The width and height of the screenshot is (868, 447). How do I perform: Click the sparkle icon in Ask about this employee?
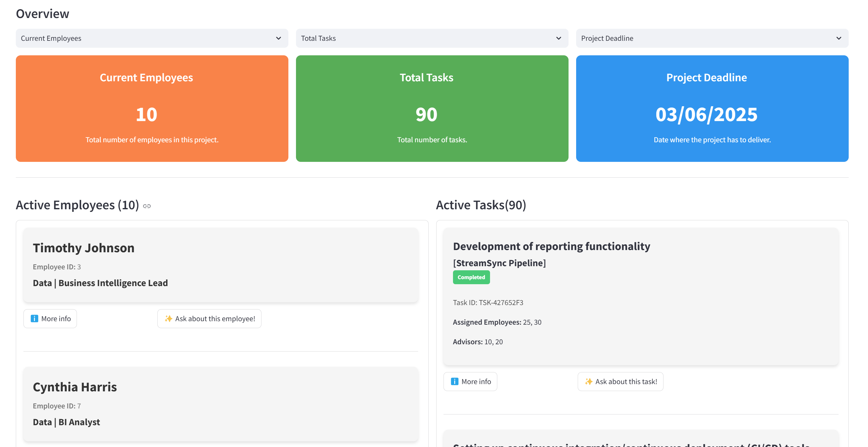click(x=168, y=318)
